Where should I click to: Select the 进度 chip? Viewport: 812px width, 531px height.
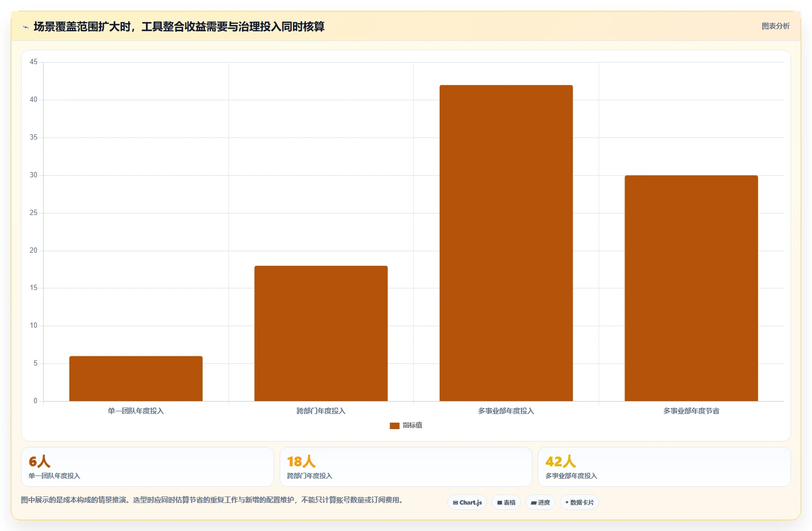[x=540, y=502]
